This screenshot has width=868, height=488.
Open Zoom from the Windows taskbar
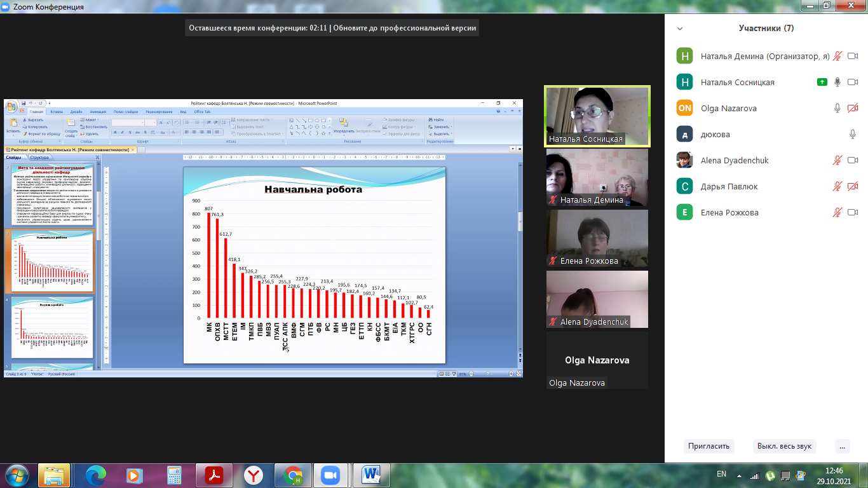coord(329,475)
